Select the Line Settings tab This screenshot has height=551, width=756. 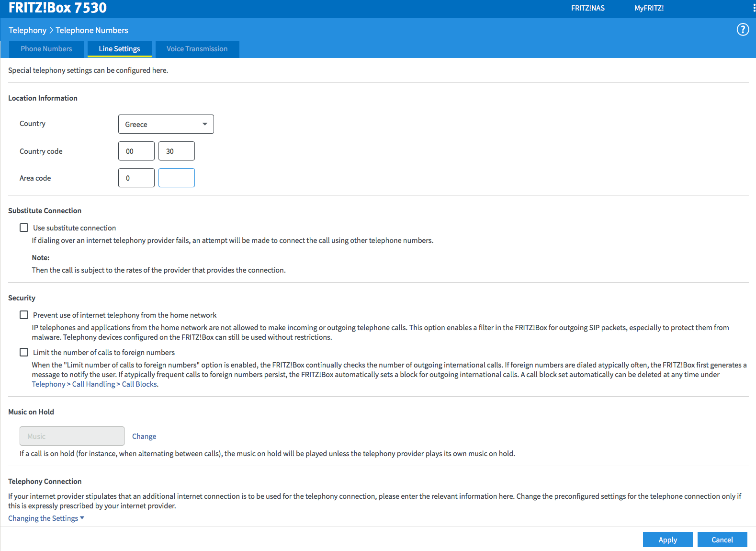pyautogui.click(x=120, y=49)
